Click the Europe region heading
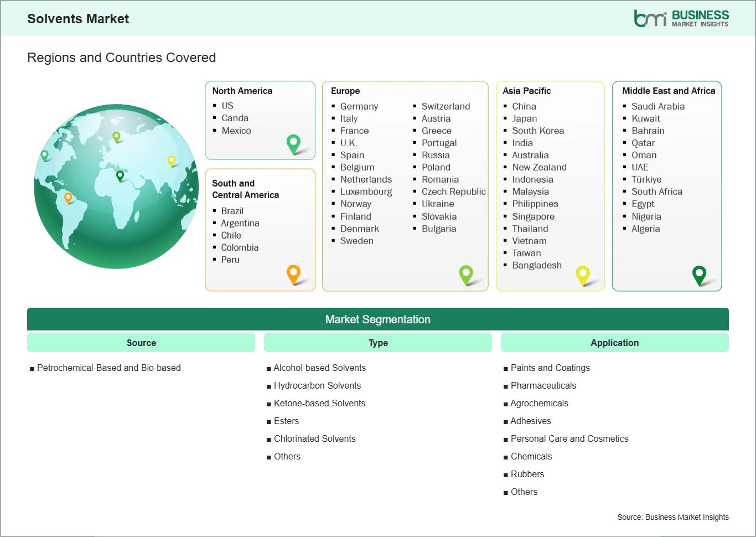 click(345, 91)
